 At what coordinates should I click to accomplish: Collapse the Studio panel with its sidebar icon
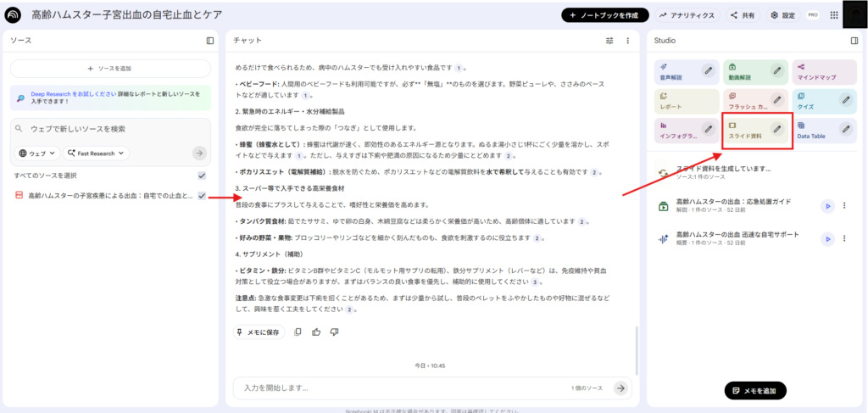point(854,40)
